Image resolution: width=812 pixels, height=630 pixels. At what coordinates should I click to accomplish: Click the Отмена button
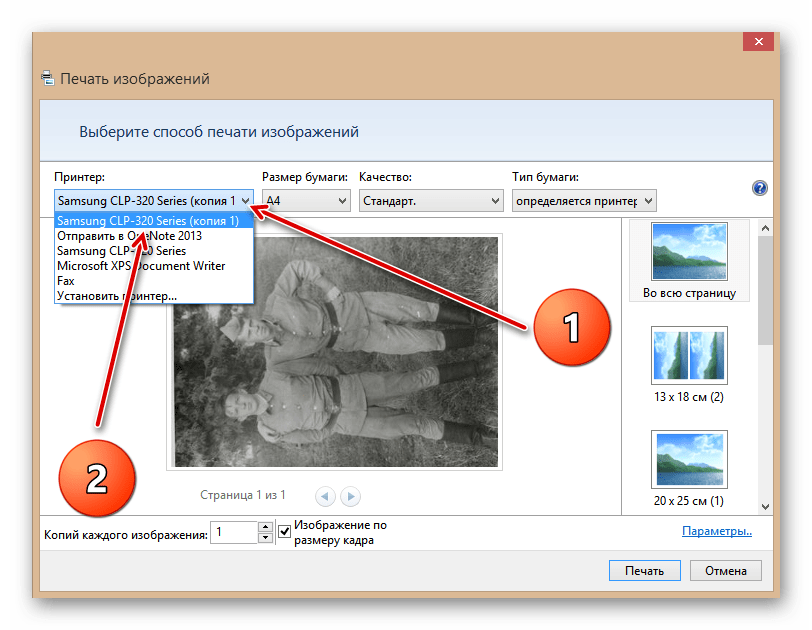point(725,571)
